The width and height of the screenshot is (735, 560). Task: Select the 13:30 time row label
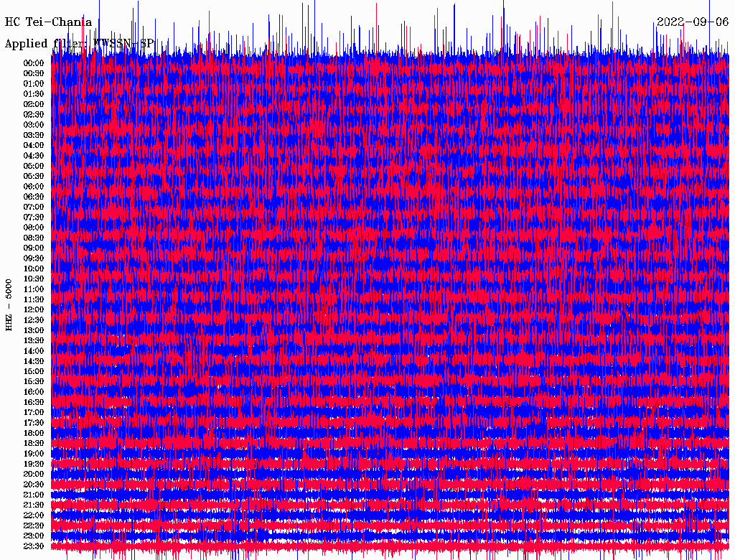point(34,340)
